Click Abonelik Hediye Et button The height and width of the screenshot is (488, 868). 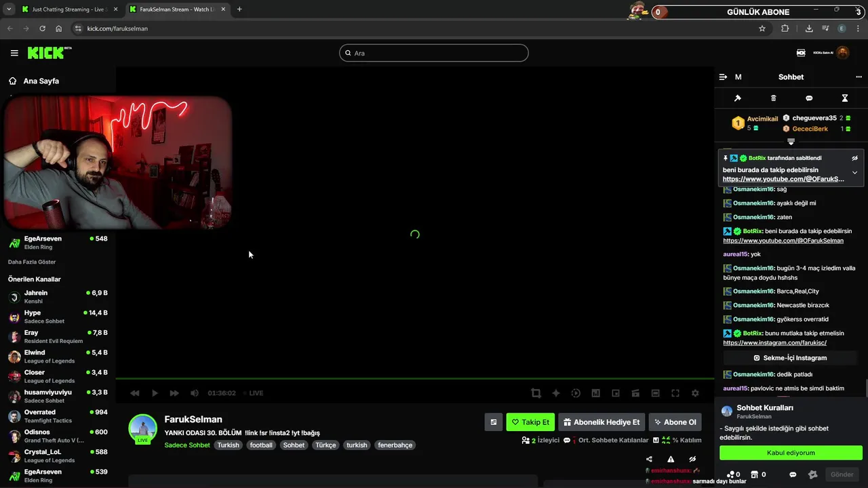tap(601, 422)
